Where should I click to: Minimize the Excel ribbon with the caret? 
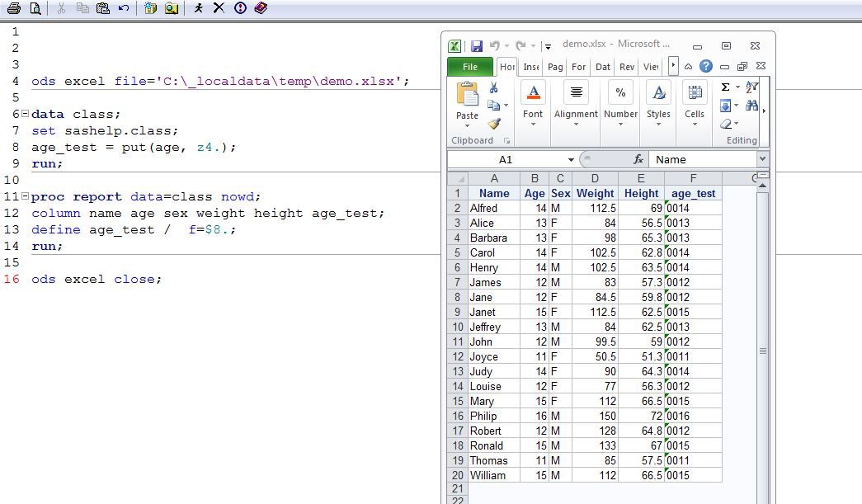pyautogui.click(x=689, y=67)
